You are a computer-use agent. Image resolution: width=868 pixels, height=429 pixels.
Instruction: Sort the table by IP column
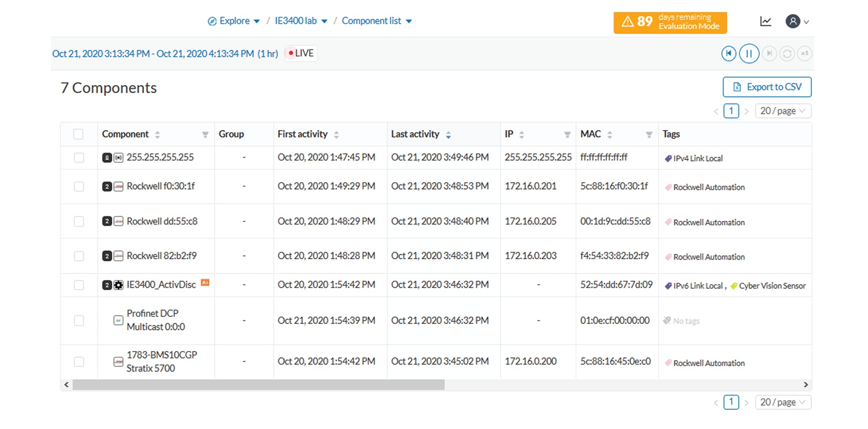click(x=522, y=135)
